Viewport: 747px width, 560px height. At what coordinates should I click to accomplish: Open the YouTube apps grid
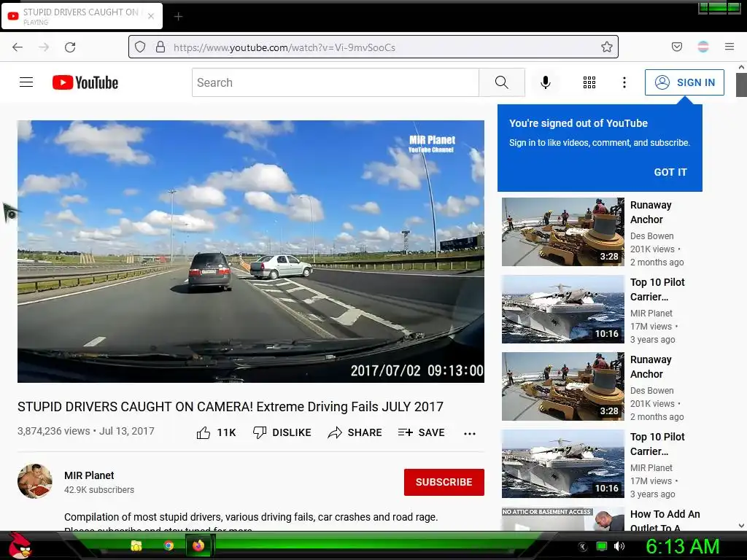tap(589, 82)
